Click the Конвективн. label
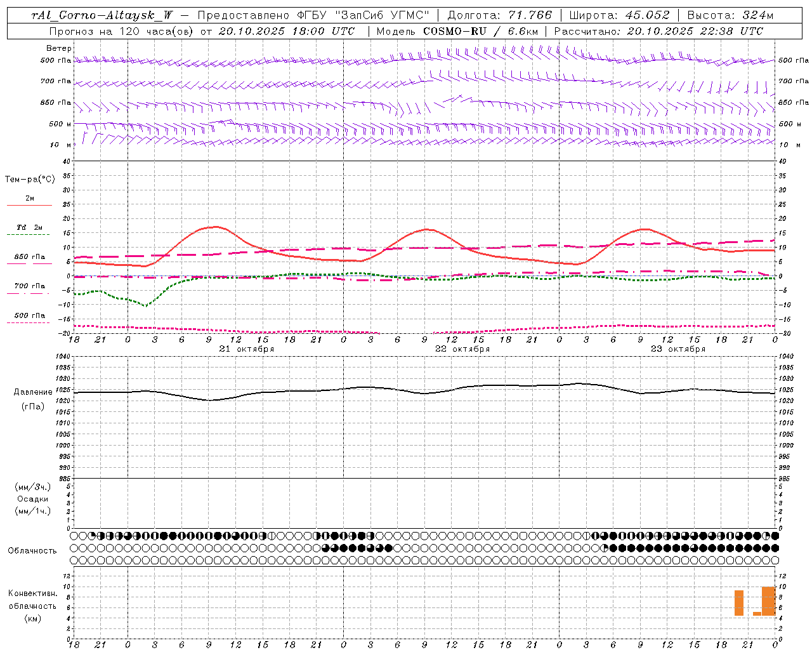The height and width of the screenshot is (650, 812). [x=32, y=594]
